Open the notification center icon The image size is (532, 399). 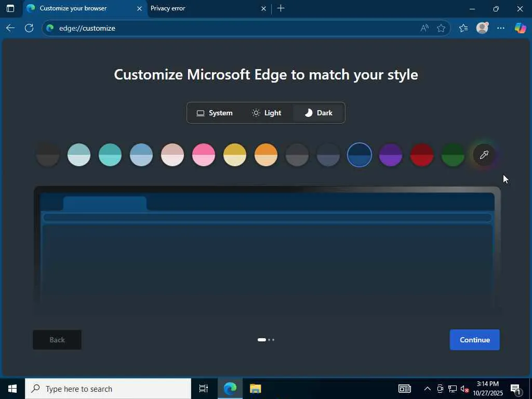[515, 389]
